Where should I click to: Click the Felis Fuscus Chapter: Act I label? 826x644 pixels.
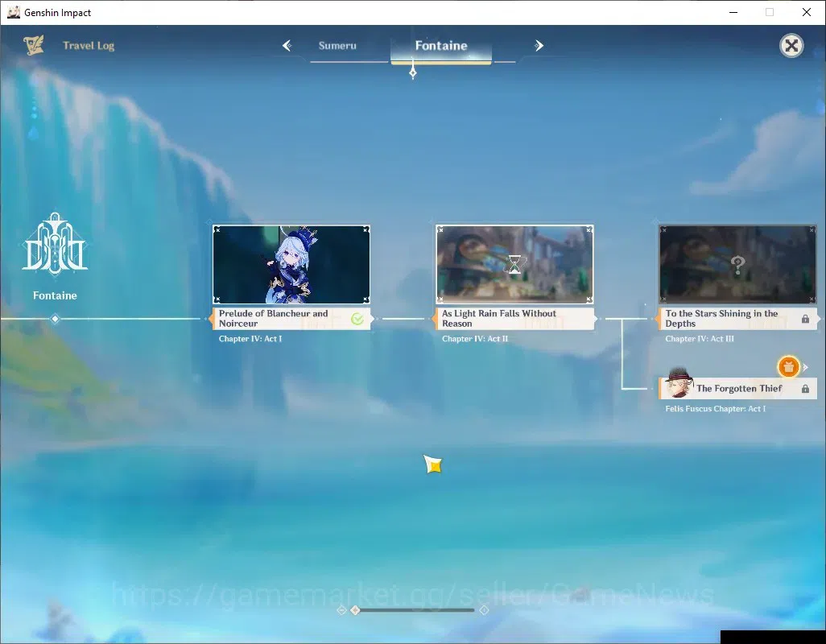[716, 409]
